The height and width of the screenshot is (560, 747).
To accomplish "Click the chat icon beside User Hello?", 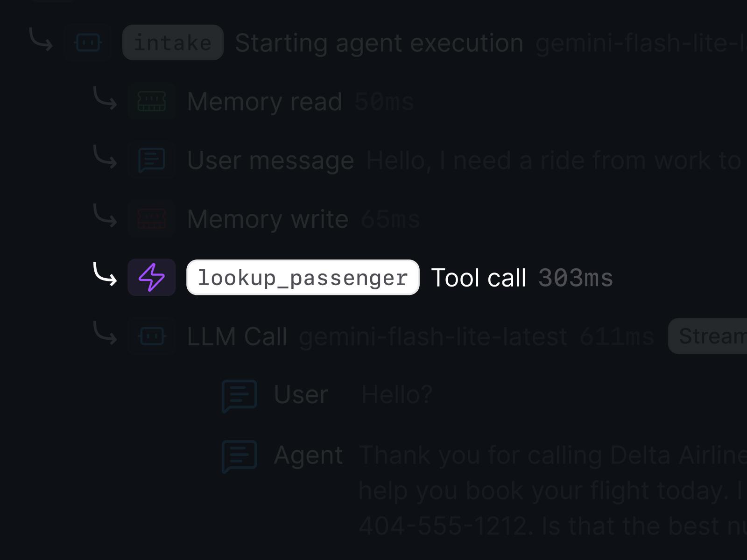I will [x=240, y=396].
